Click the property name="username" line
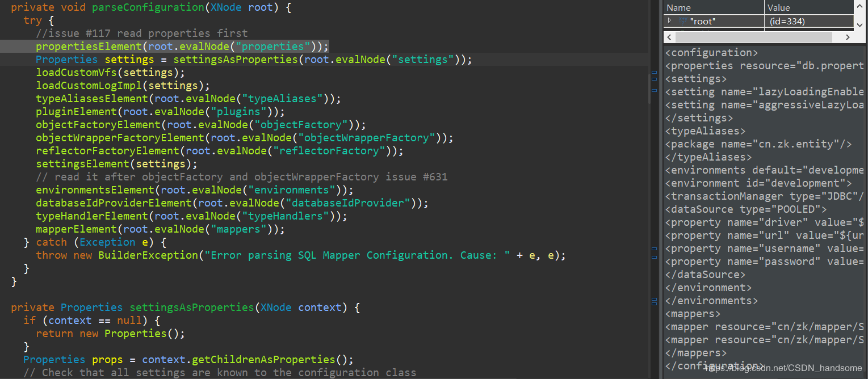The width and height of the screenshot is (868, 379). tap(765, 249)
